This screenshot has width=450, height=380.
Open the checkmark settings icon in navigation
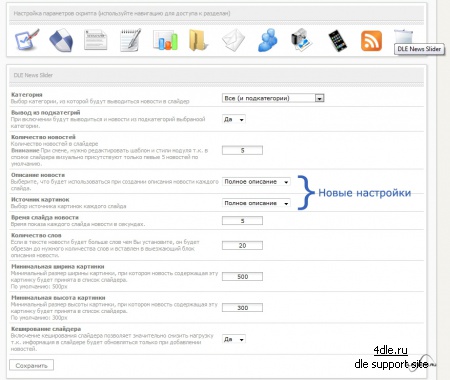(27, 40)
